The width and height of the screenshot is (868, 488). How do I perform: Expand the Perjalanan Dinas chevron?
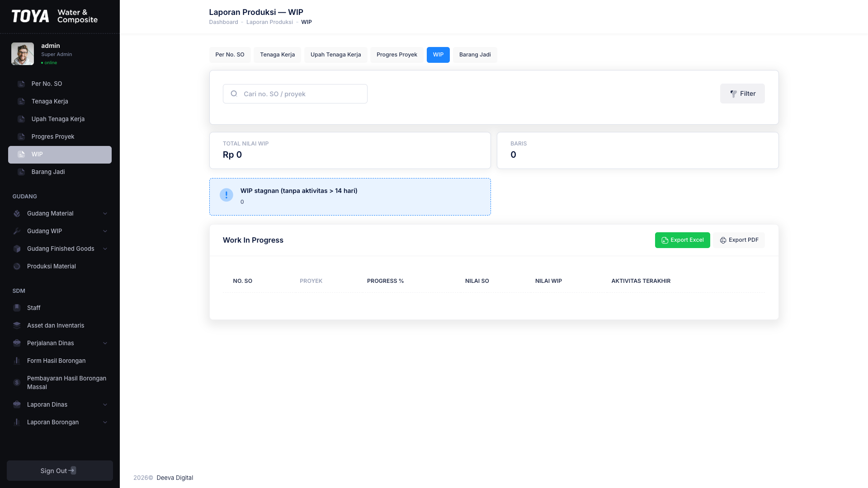pyautogui.click(x=105, y=343)
